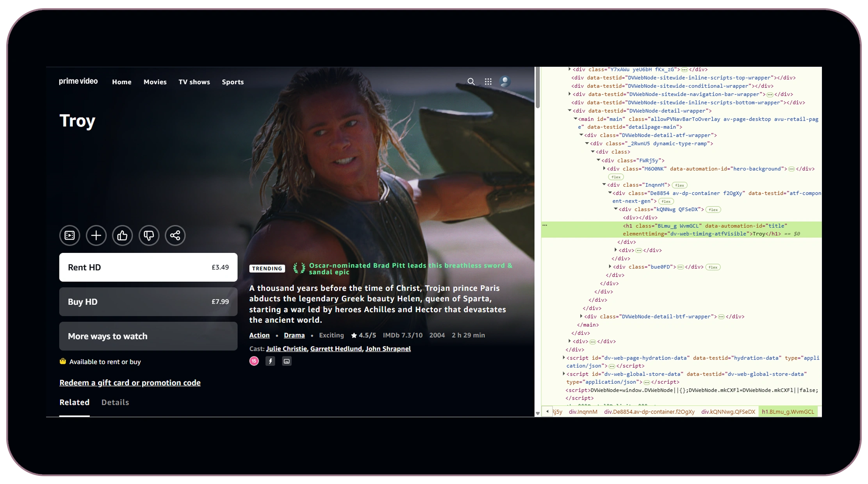Select breadcrumb h1.BLmu_g.WvmGCL
Screen dimensions: 868x484
point(788,412)
